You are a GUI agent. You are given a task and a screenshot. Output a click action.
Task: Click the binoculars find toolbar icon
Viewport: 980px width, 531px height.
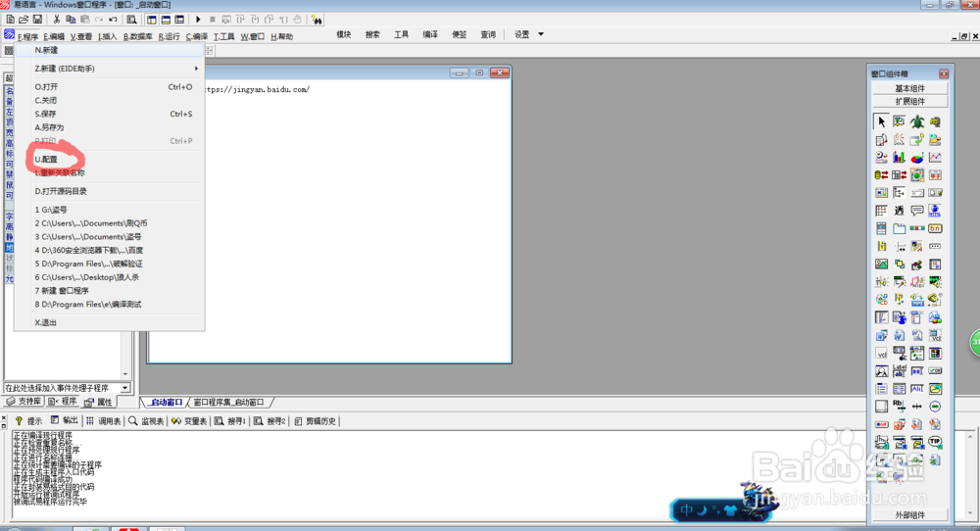pyautogui.click(x=317, y=20)
